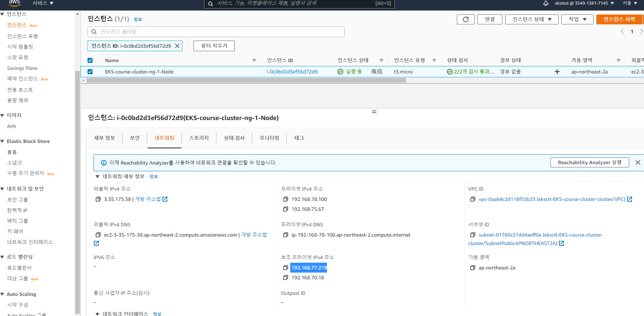This screenshot has width=644, height=316.
Task: Go to the next results page arrow
Action: tap(642, 31)
